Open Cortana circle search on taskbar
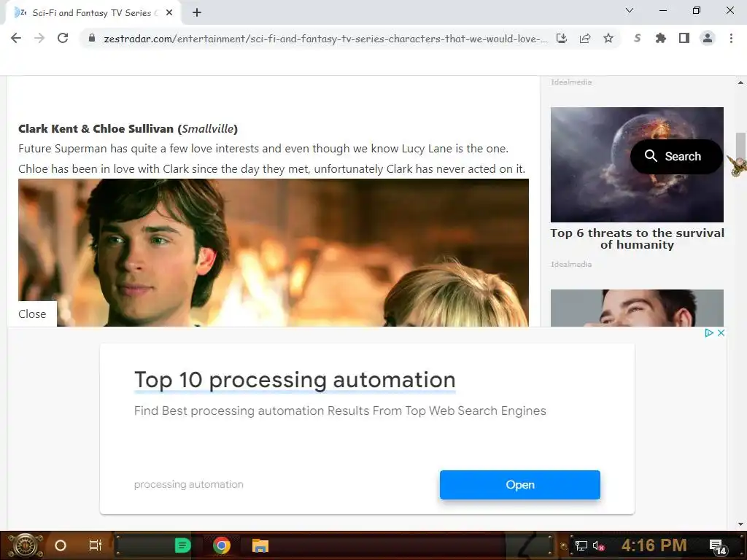The height and width of the screenshot is (560, 747). 61,545
